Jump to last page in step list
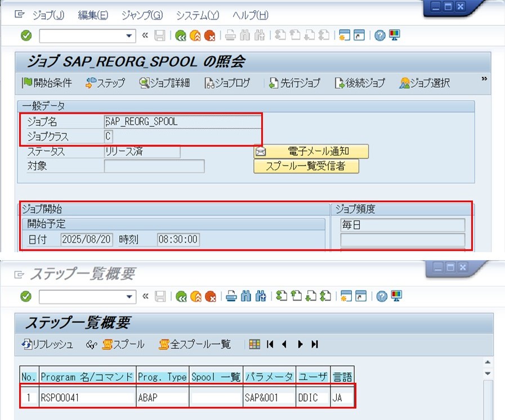 pos(315,344)
